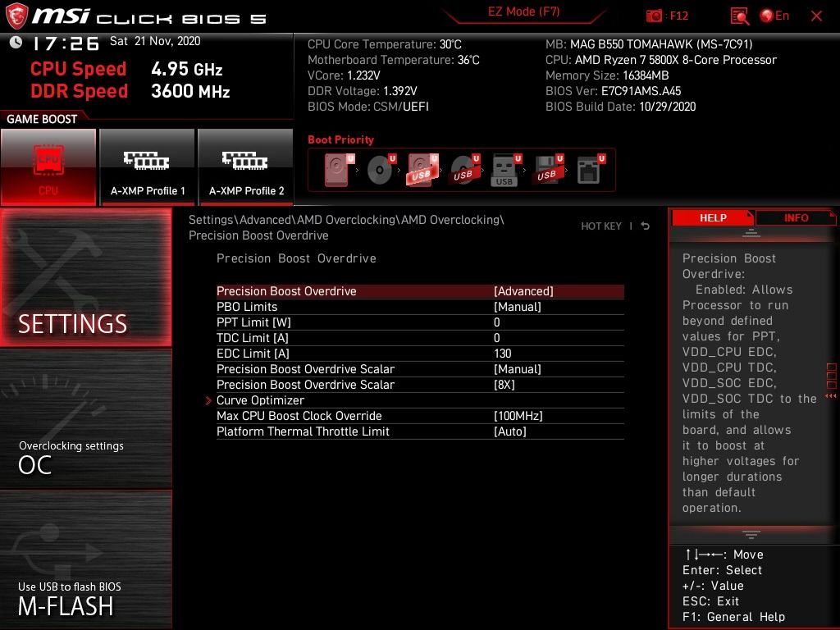The width and height of the screenshot is (840, 630).
Task: Click the GAME BOOST header label
Action: 42,119
